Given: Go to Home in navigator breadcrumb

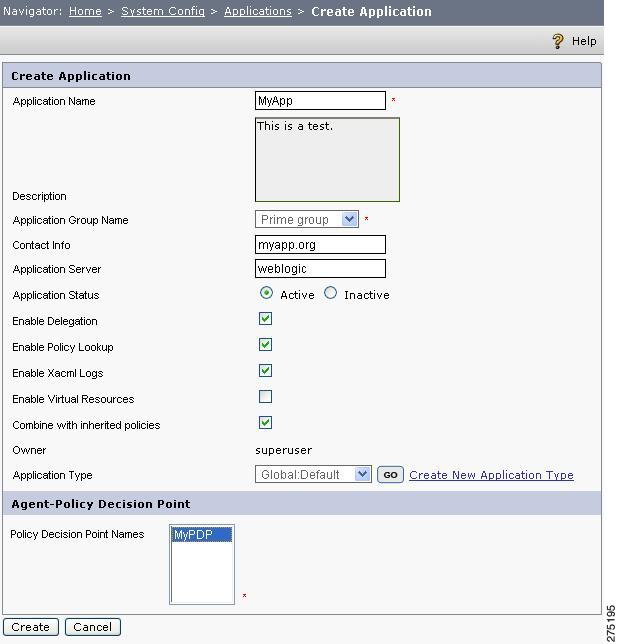Looking at the screenshot, I should [x=85, y=11].
